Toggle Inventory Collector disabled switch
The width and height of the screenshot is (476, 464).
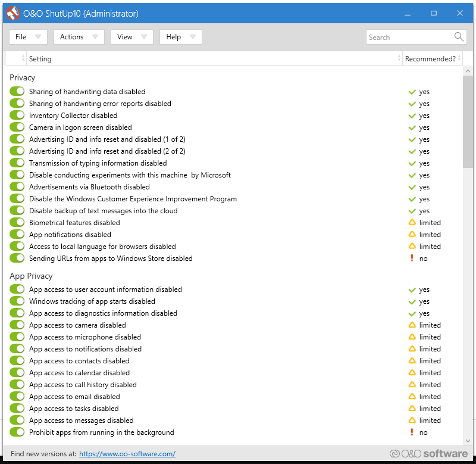17,115
